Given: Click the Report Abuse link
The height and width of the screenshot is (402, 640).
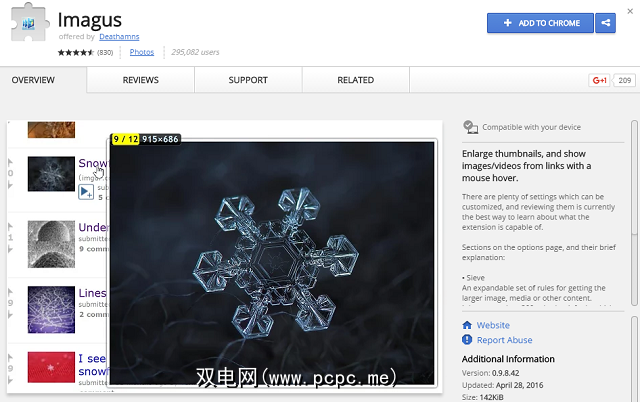Looking at the screenshot, I should (504, 340).
